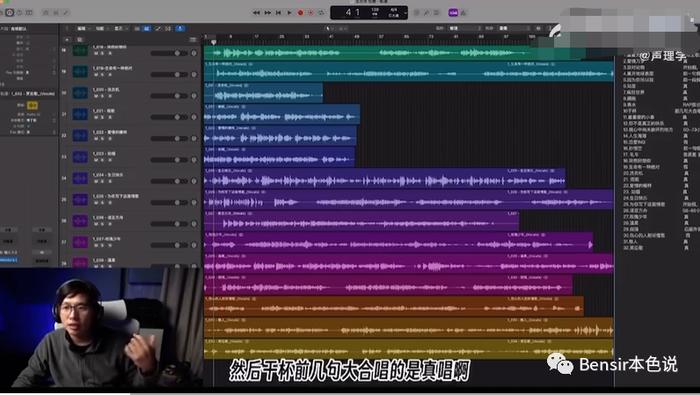Jump to project start with Go to Beginning

pos(278,13)
